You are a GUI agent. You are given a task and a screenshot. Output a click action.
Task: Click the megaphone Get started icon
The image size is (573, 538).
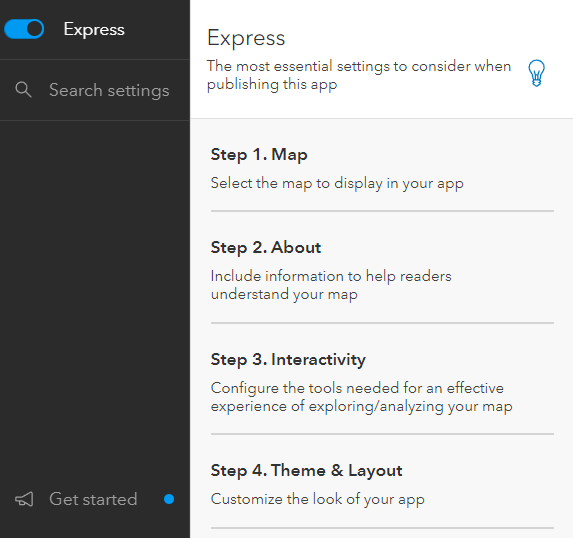pyautogui.click(x=24, y=499)
